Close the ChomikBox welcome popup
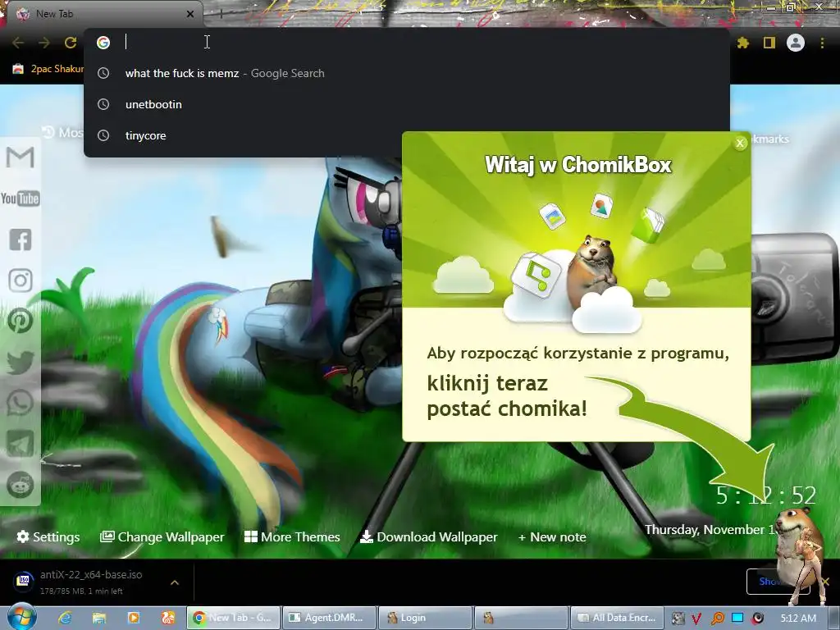The image size is (840, 630). (741, 143)
